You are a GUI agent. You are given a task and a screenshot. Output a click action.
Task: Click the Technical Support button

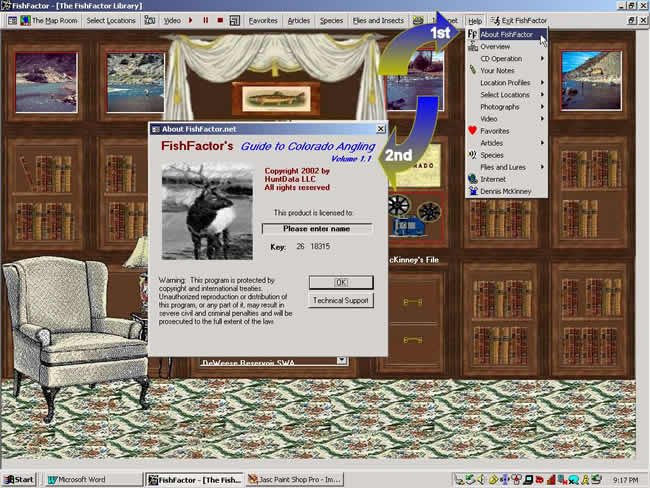(x=341, y=300)
